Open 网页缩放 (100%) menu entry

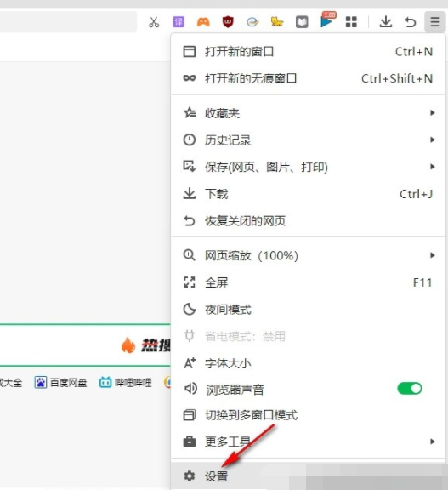click(x=308, y=255)
